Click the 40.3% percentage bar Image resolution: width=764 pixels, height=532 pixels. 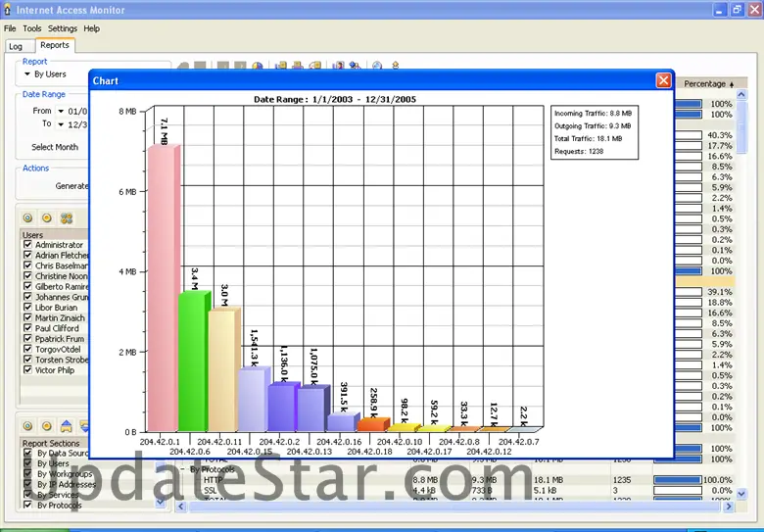689,135
